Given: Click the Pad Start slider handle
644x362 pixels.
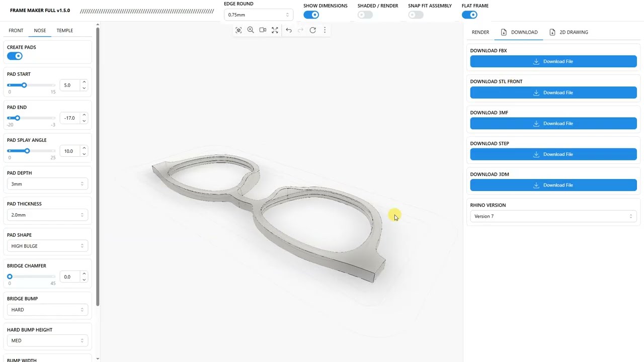Looking at the screenshot, I should (24, 85).
